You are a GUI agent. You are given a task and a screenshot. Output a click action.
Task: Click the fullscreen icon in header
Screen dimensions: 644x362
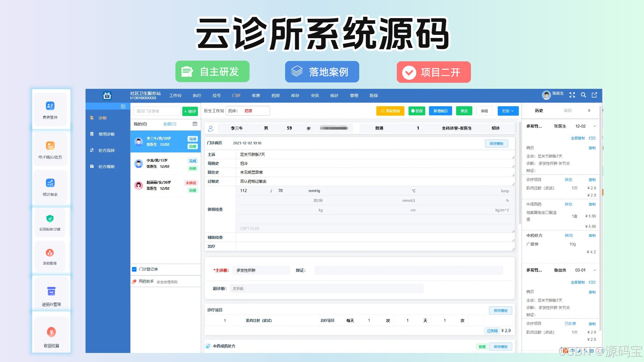pyautogui.click(x=572, y=95)
